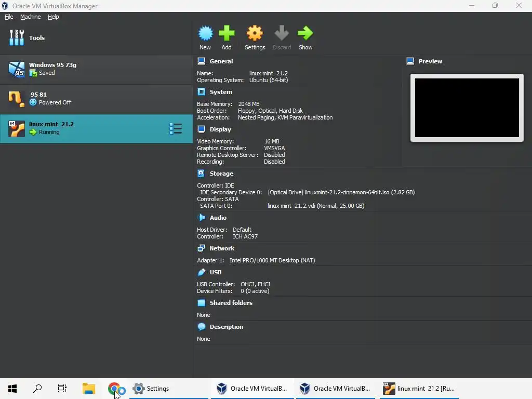Viewport: 532px width, 399px height.
Task: Open the Network settings heading link
Action: coord(222,248)
